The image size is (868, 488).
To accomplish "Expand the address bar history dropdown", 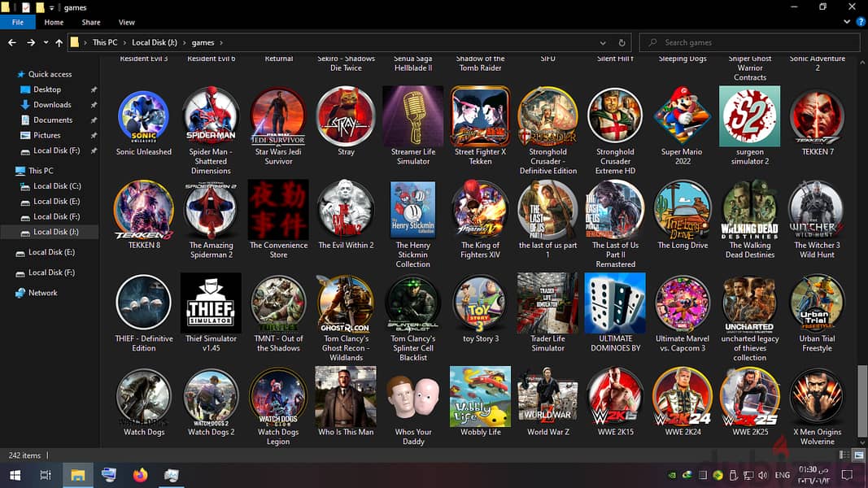I will tap(603, 42).
